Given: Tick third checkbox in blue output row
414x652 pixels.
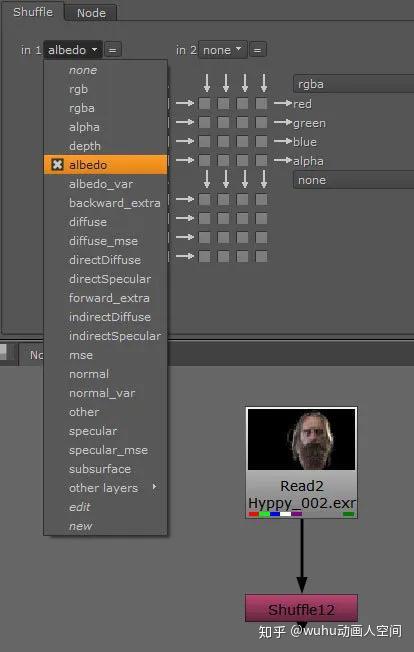Looking at the screenshot, I should click(x=242, y=141).
